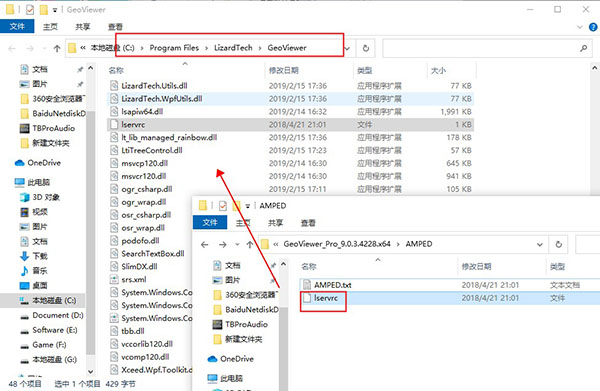Open 音乐 folder in GeoViewer sidebar
Screen dimensions: 600x391
[39, 271]
